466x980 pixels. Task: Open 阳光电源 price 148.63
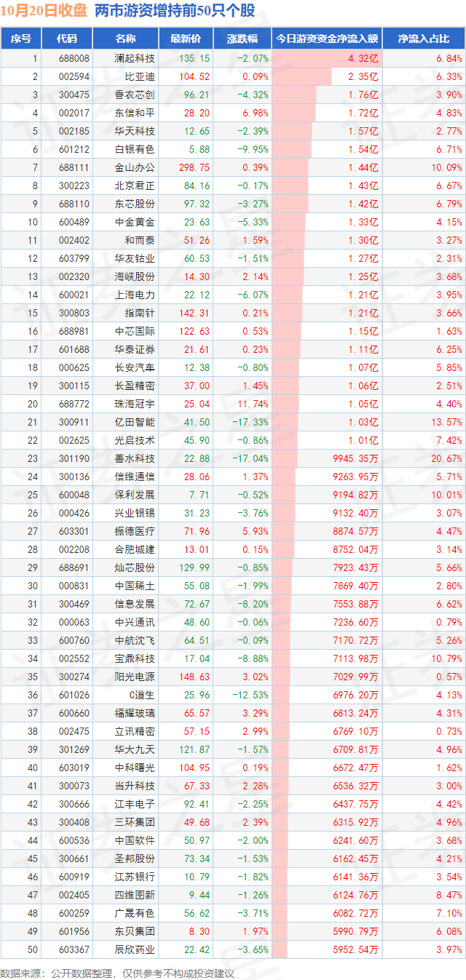(x=194, y=677)
